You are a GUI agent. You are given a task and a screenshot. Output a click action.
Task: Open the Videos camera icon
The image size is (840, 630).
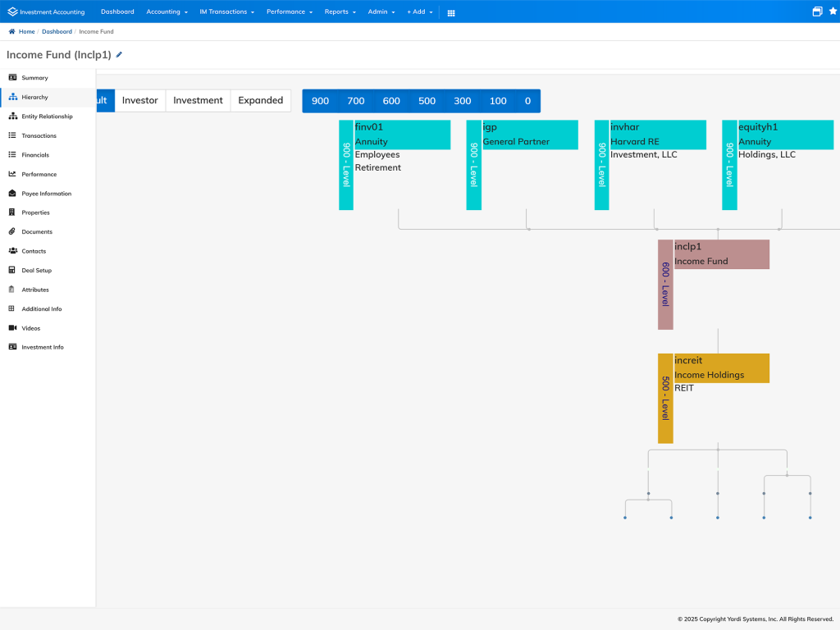pos(13,328)
